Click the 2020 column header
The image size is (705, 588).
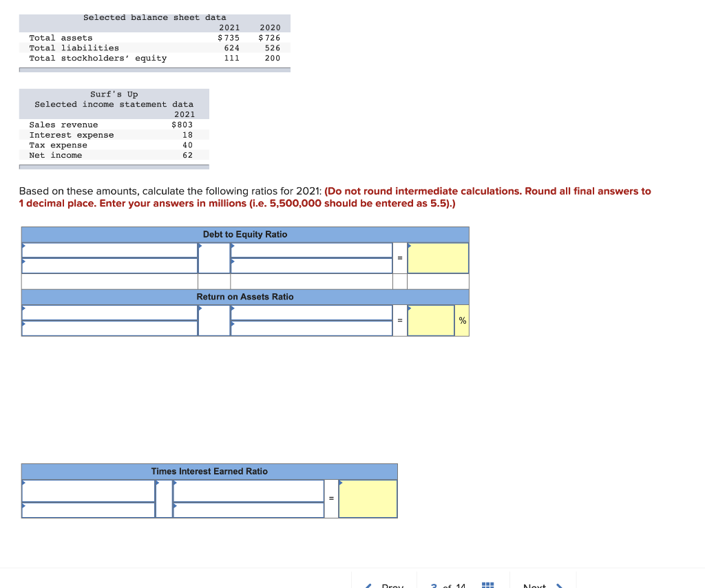(x=270, y=28)
